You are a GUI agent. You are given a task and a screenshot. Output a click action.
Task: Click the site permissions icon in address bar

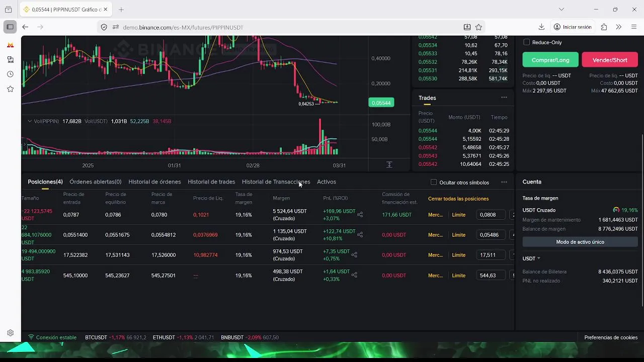(115, 27)
